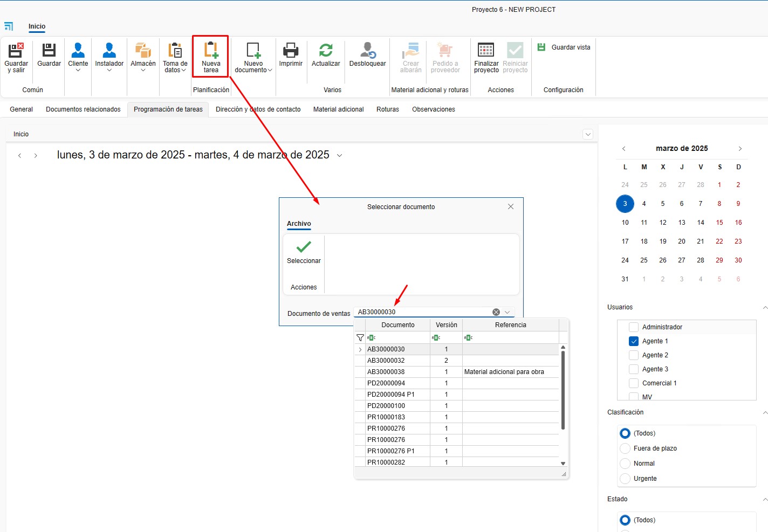Show the next month in the calendar
The width and height of the screenshot is (768, 532).
(740, 149)
